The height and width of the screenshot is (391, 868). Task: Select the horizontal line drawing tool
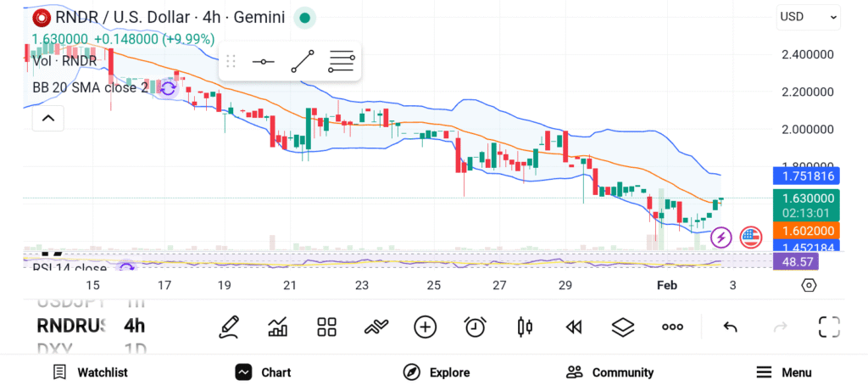pos(264,62)
